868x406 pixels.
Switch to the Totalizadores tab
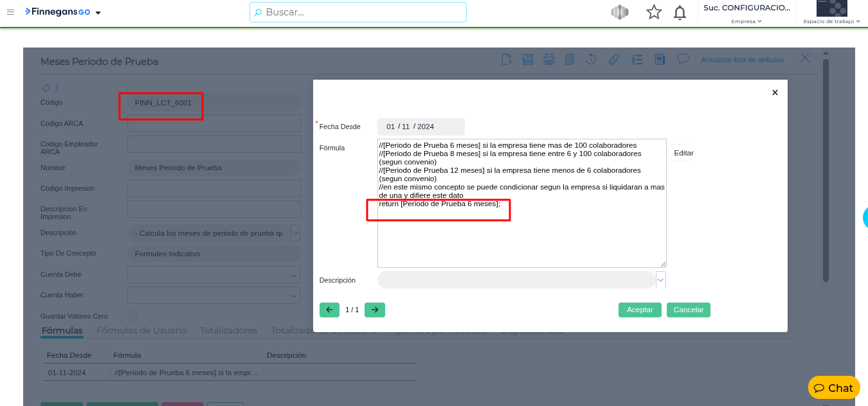point(228,331)
